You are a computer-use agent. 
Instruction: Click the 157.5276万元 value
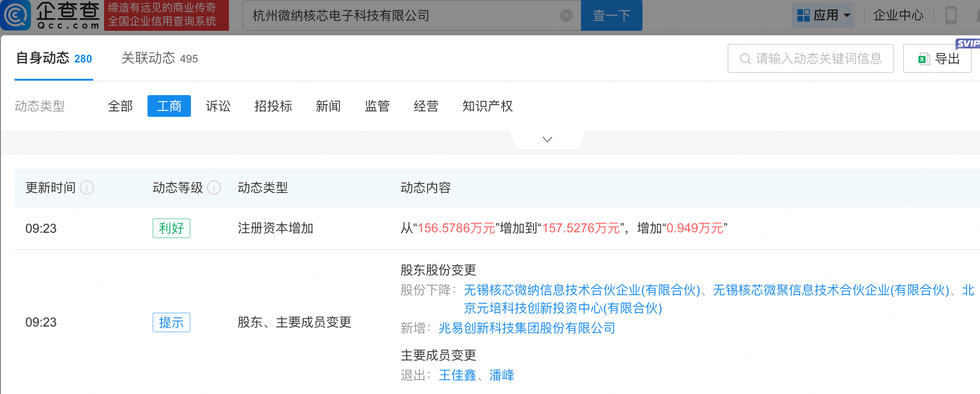pyautogui.click(x=581, y=228)
